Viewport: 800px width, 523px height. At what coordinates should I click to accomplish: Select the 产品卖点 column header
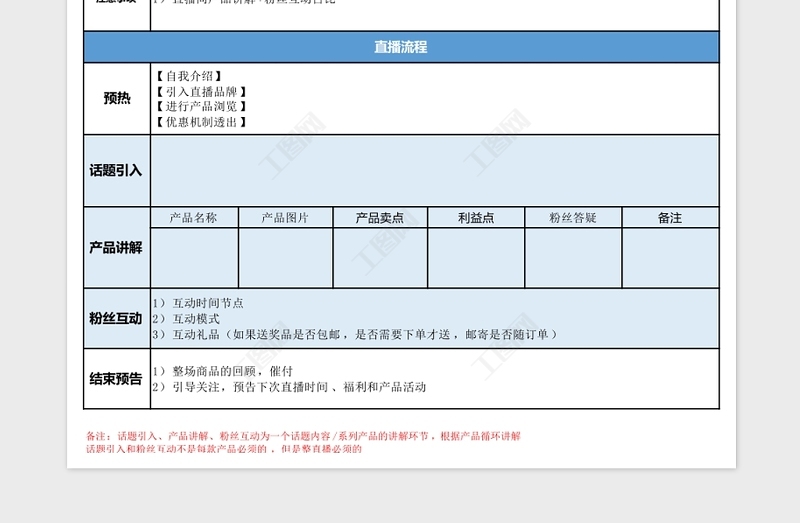pyautogui.click(x=380, y=218)
